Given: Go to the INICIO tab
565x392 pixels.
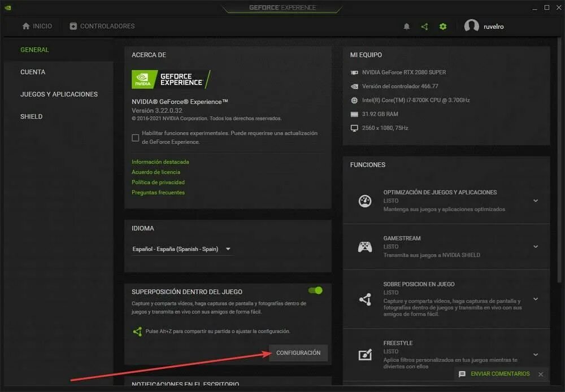Looking at the screenshot, I should (x=37, y=26).
